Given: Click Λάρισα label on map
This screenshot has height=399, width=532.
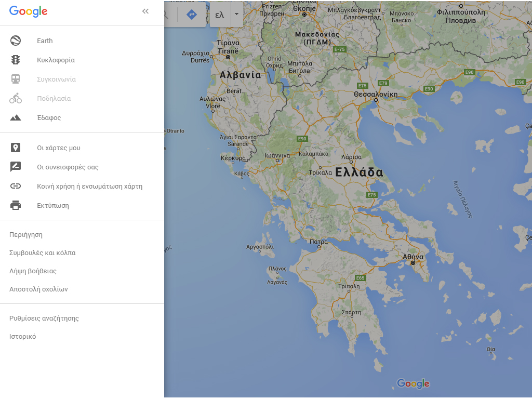Looking at the screenshot, I should (x=352, y=157).
